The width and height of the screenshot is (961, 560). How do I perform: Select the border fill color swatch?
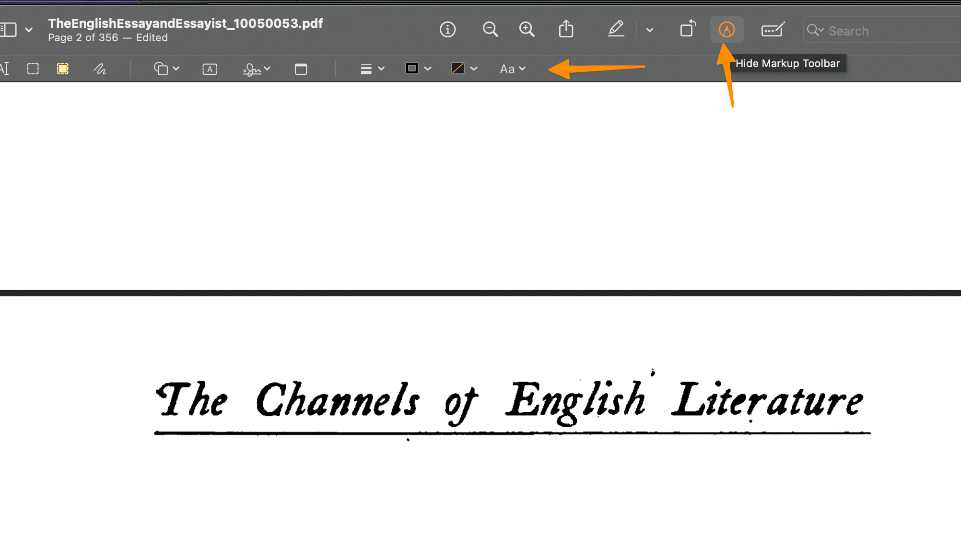coord(412,69)
